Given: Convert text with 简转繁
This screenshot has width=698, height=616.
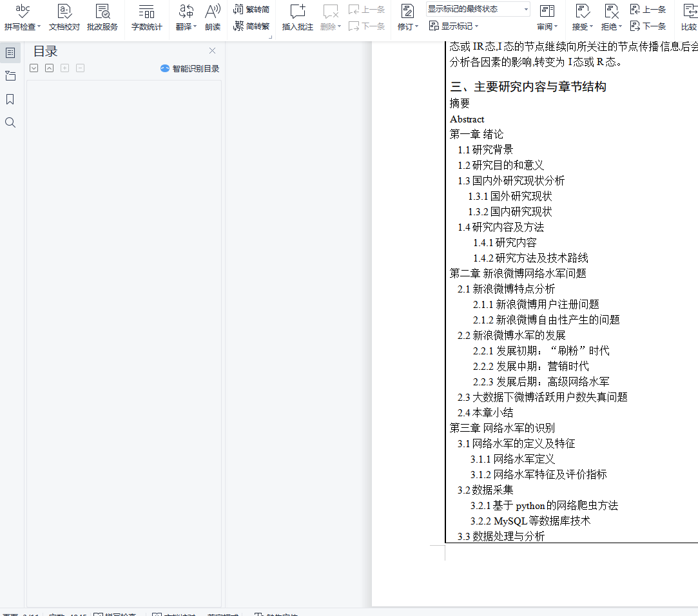Looking at the screenshot, I should click(x=251, y=26).
